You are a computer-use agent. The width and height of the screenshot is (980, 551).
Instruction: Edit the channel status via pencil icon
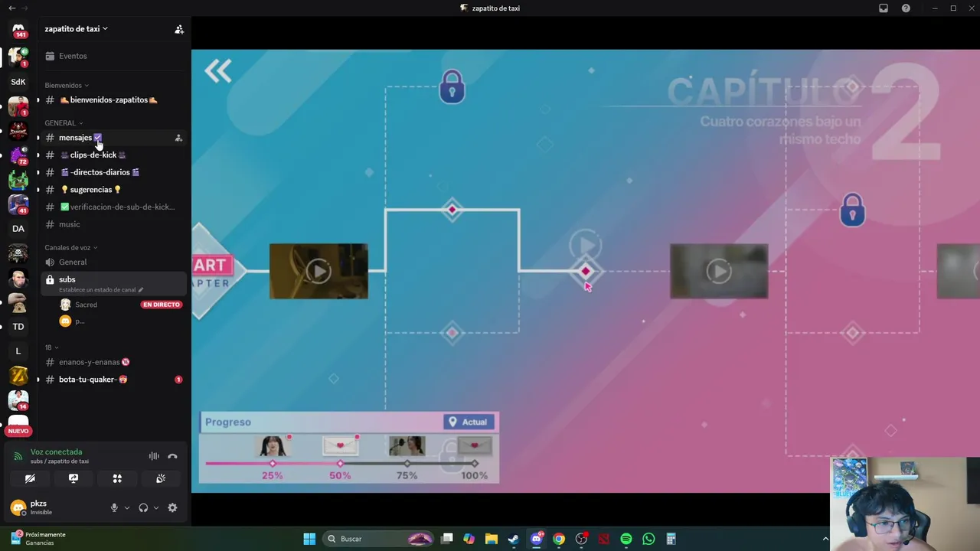click(141, 290)
